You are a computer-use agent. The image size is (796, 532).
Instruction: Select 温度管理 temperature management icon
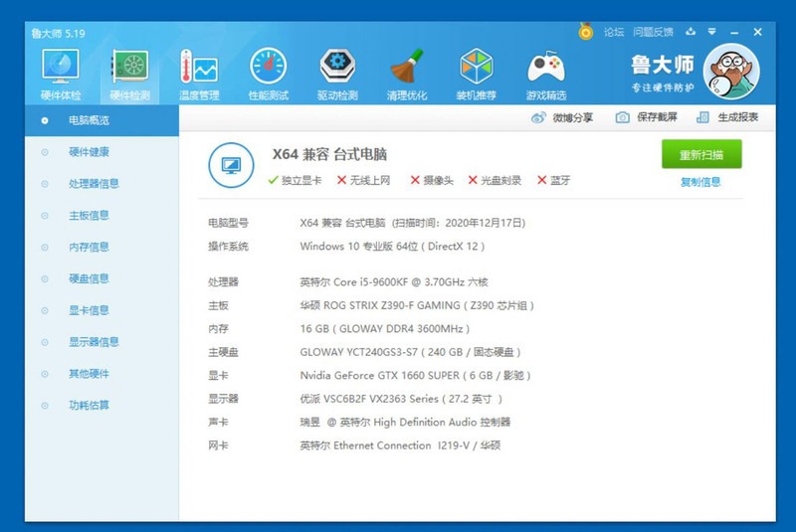pyautogui.click(x=198, y=74)
